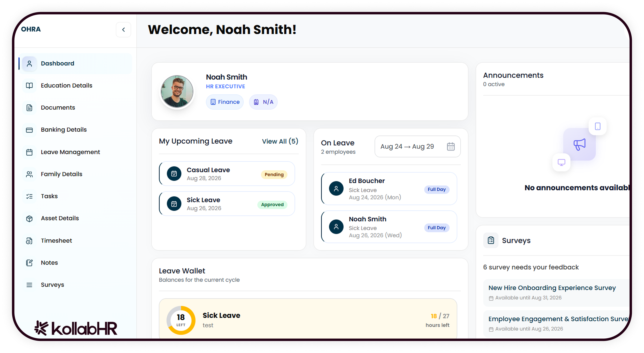Click the Asset Details box icon
This screenshot has width=644, height=353.
coord(29,218)
